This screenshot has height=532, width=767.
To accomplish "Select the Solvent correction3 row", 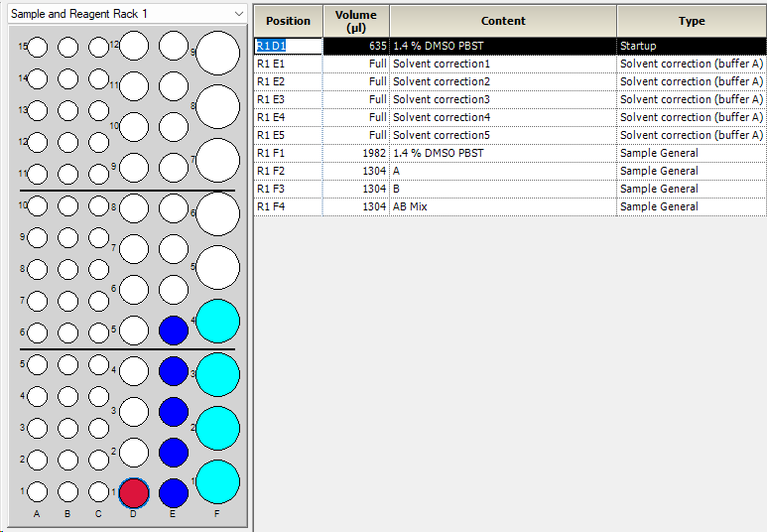I will click(503, 99).
